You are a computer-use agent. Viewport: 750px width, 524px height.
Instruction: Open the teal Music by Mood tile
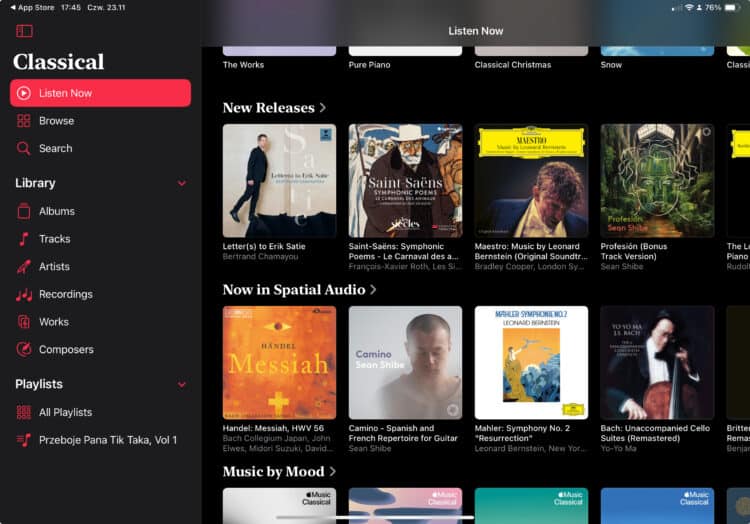(531, 506)
